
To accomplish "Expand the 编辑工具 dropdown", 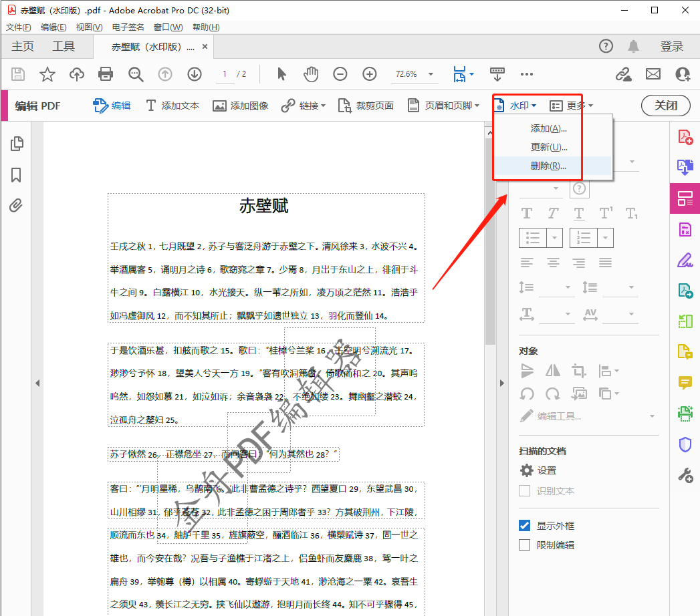I will point(652,416).
